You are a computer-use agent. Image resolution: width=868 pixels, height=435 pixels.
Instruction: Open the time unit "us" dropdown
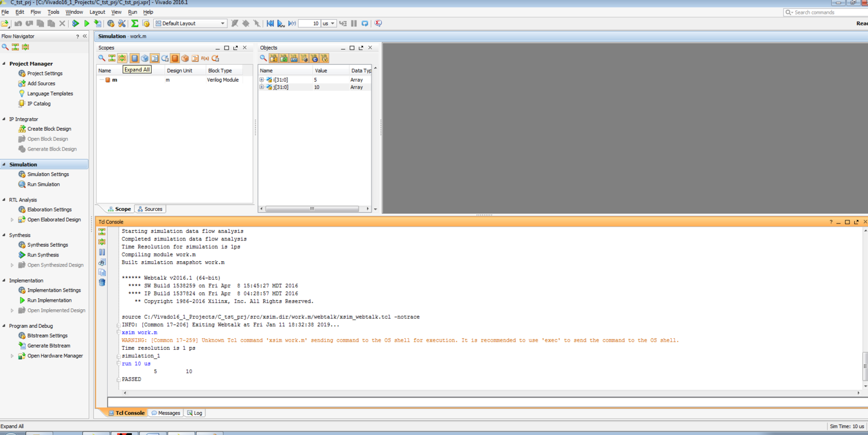tap(329, 24)
